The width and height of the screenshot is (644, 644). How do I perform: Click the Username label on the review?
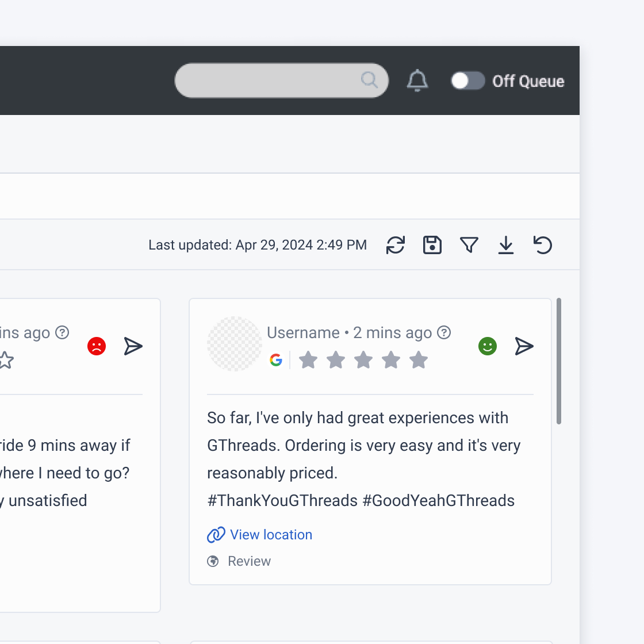[x=303, y=333]
